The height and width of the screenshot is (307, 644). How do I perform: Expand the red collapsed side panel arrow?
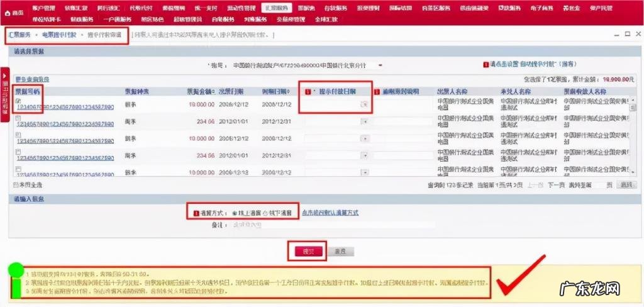click(4, 76)
